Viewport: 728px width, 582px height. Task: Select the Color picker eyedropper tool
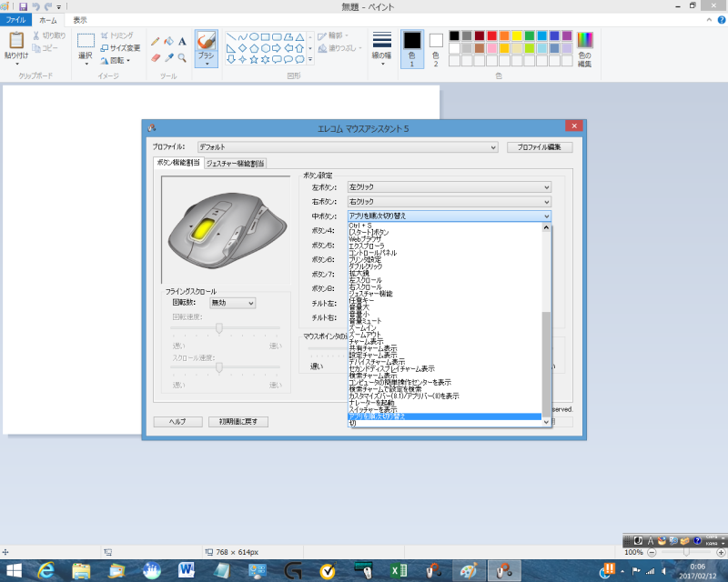pos(169,57)
